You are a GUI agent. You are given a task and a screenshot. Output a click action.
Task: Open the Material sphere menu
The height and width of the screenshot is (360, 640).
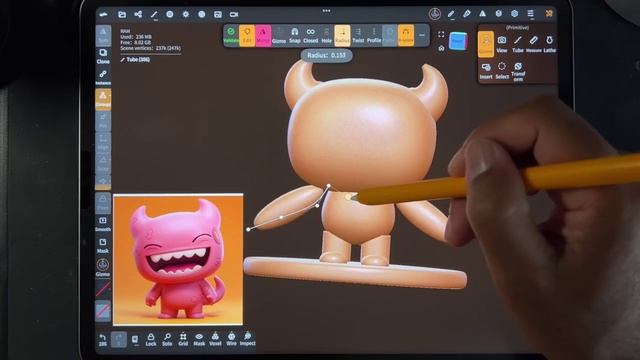pos(170,14)
